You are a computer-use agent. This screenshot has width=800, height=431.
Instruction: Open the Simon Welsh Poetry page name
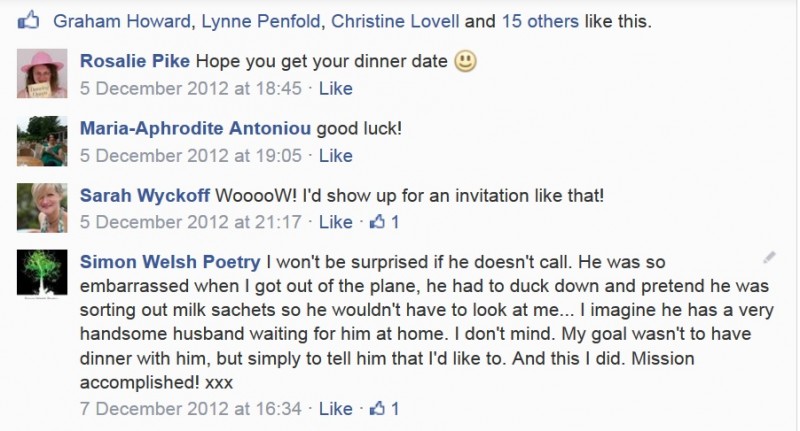click(x=170, y=262)
